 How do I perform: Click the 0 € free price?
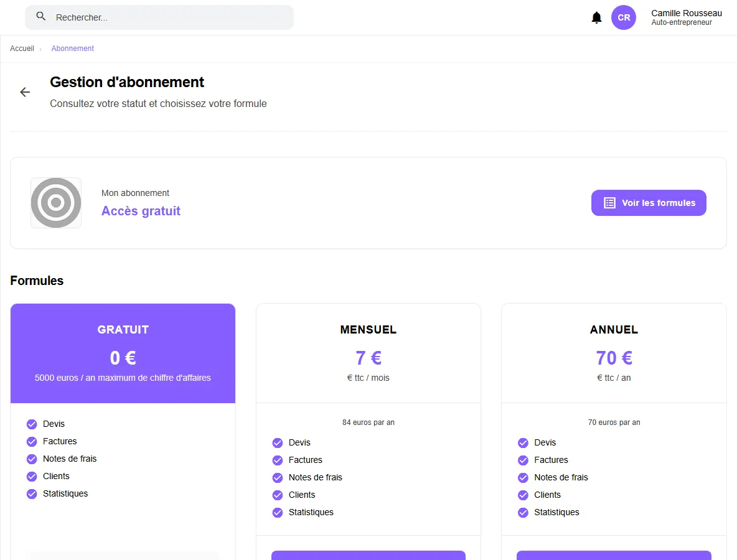[123, 358]
